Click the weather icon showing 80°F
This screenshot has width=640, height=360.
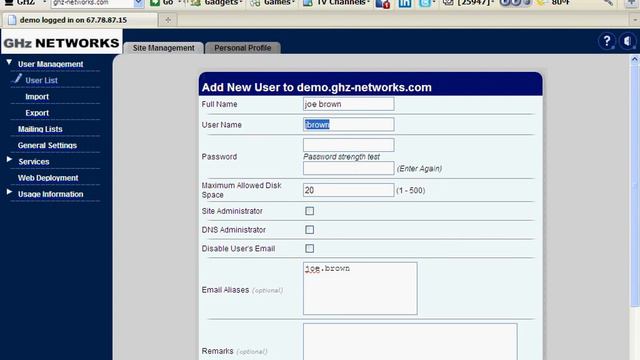coord(541,3)
